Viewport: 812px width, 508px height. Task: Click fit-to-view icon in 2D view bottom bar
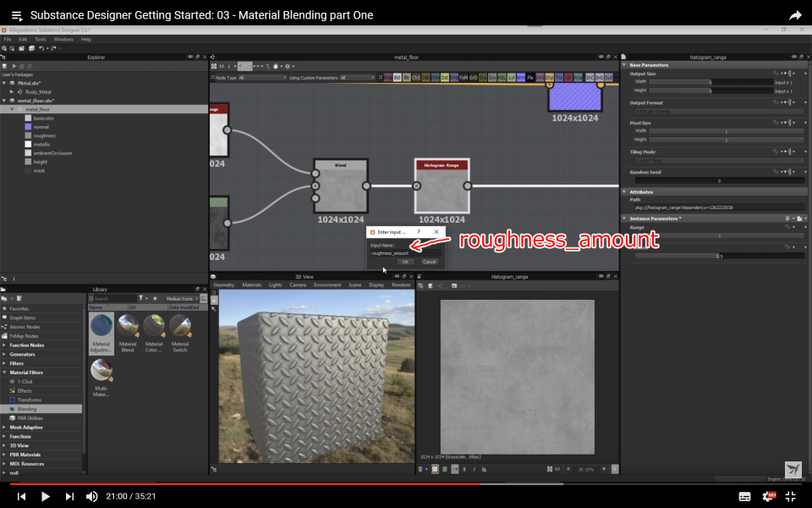550,469
